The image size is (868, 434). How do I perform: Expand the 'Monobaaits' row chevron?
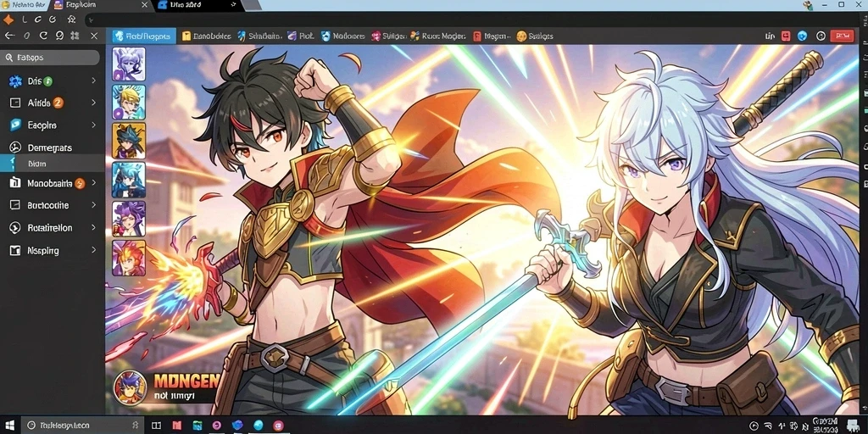[93, 183]
